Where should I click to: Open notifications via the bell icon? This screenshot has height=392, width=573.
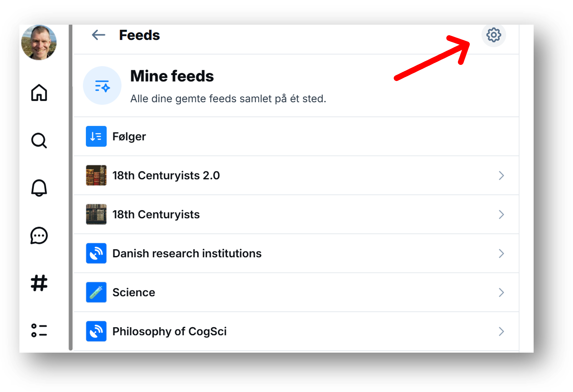[39, 188]
